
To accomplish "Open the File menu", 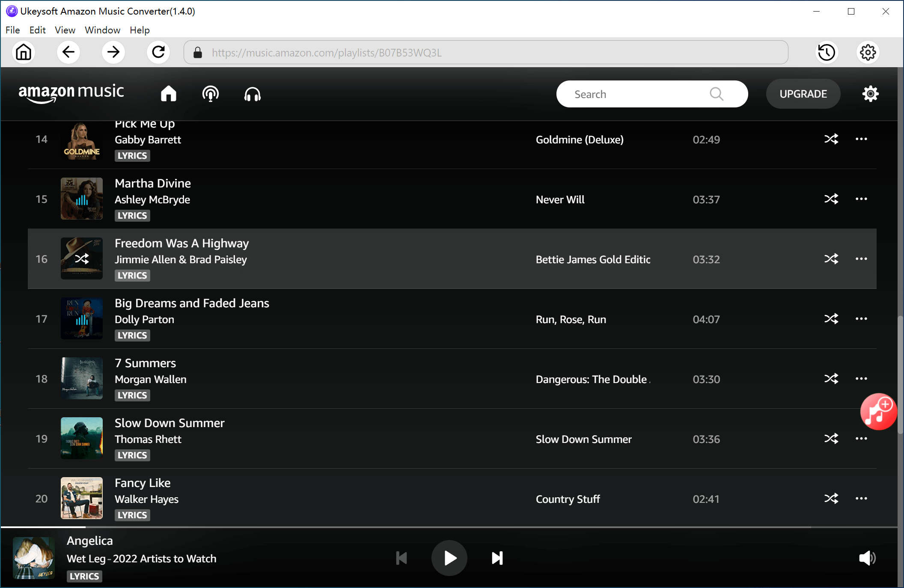I will 12,30.
